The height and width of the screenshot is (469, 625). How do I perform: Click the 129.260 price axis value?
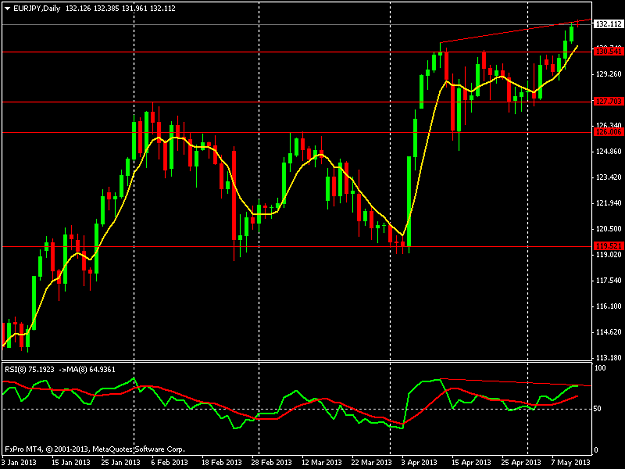[x=609, y=74]
